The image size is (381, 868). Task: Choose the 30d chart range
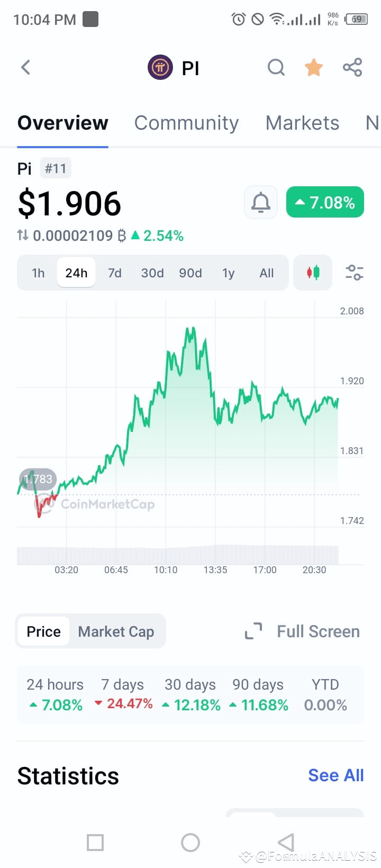tap(152, 273)
